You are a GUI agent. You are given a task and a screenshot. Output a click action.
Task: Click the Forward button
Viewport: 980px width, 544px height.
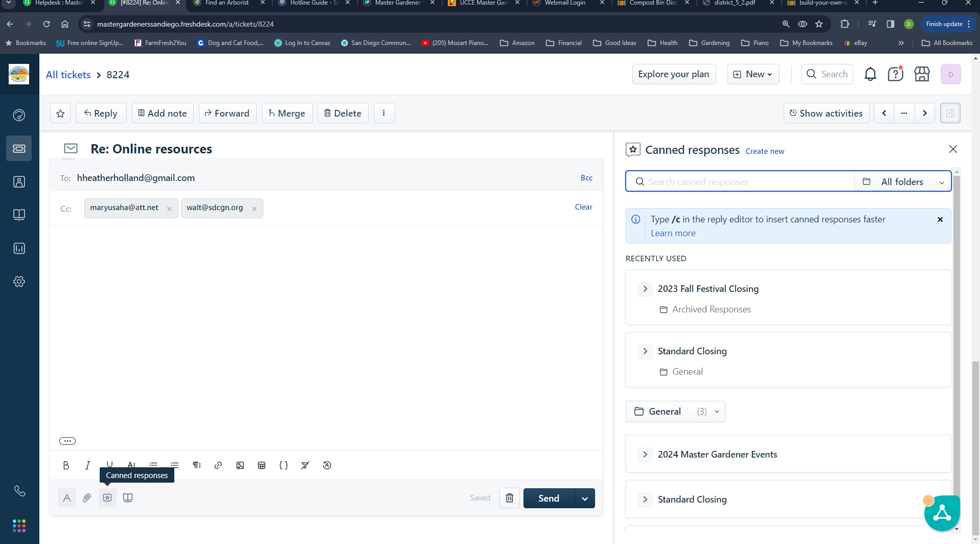(x=227, y=114)
